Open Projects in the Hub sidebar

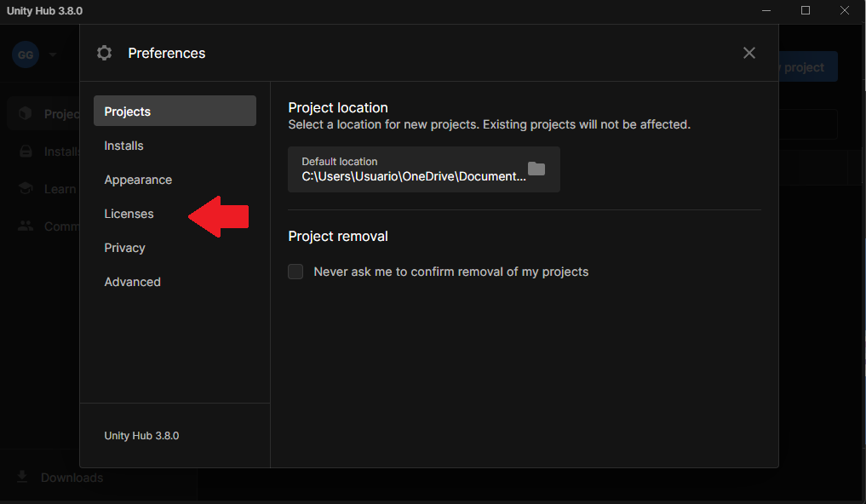43,114
